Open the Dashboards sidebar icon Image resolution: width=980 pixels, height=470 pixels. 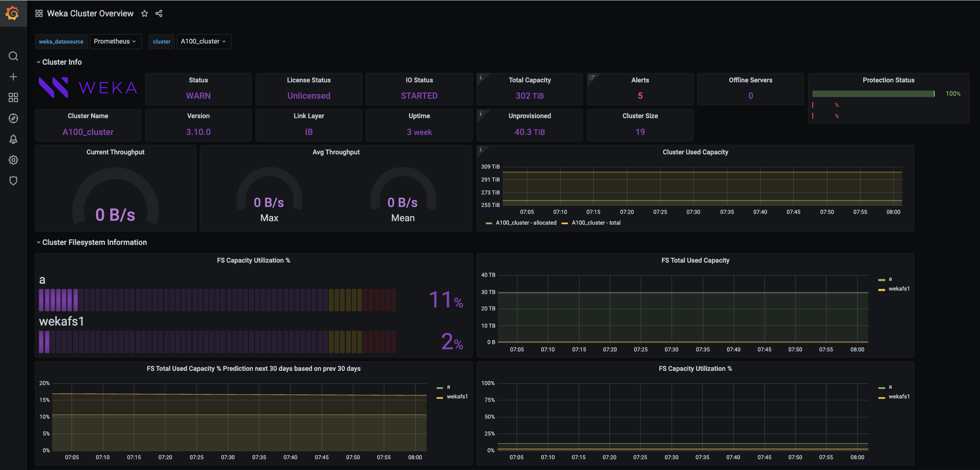(13, 97)
